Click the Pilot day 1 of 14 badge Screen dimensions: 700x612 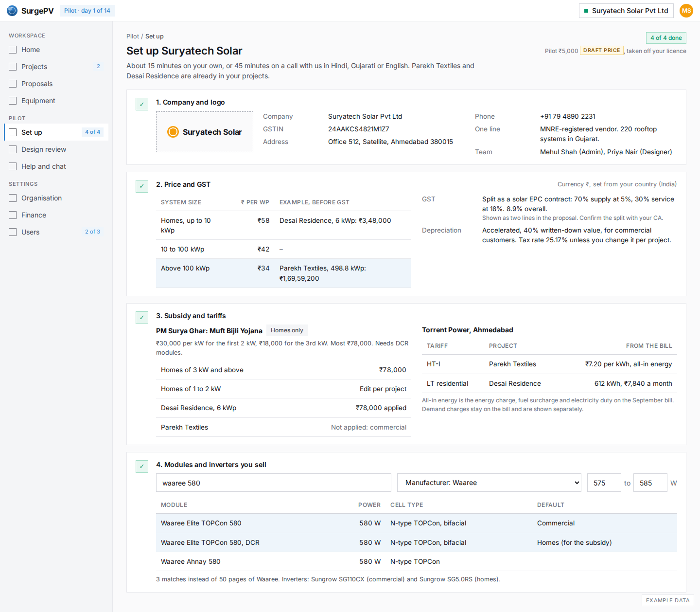tap(87, 11)
